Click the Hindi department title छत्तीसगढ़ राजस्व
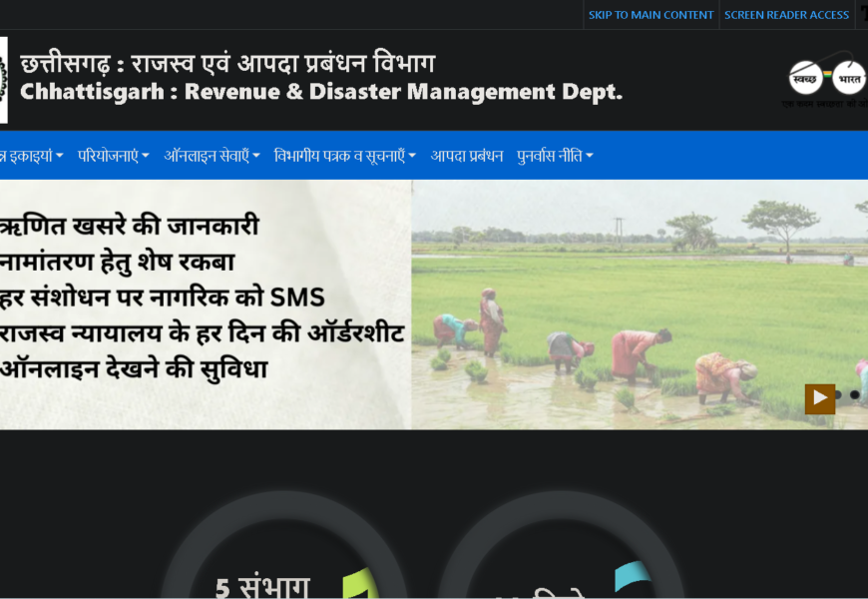The image size is (868, 599). click(227, 64)
